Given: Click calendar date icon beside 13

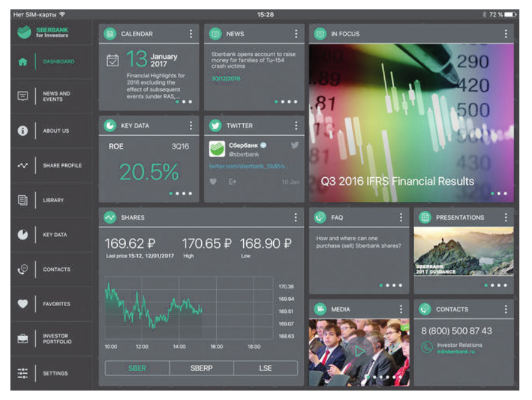Looking at the screenshot, I should [113, 60].
